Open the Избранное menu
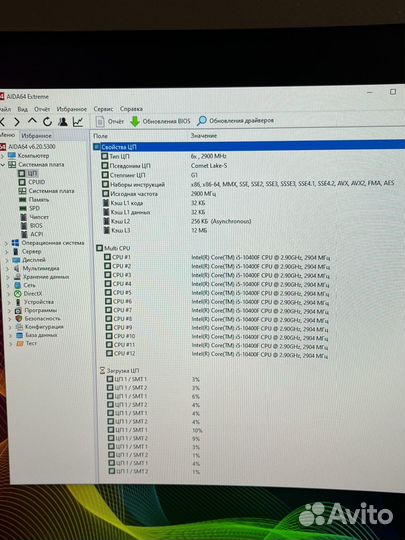Screen dimensions: 405x540 (x=72, y=109)
